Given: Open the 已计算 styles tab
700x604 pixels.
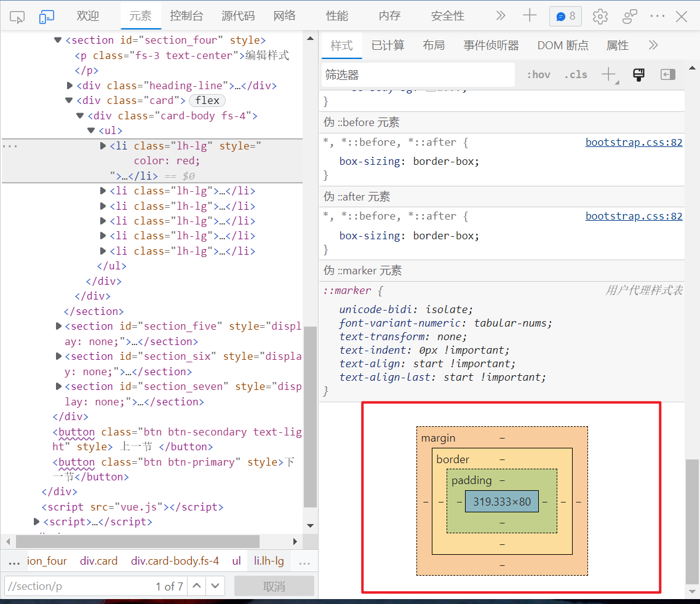Looking at the screenshot, I should 388,46.
